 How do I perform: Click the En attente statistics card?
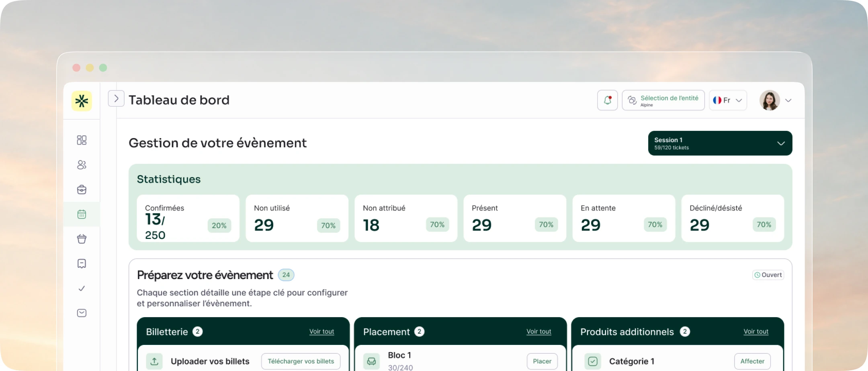coord(624,218)
